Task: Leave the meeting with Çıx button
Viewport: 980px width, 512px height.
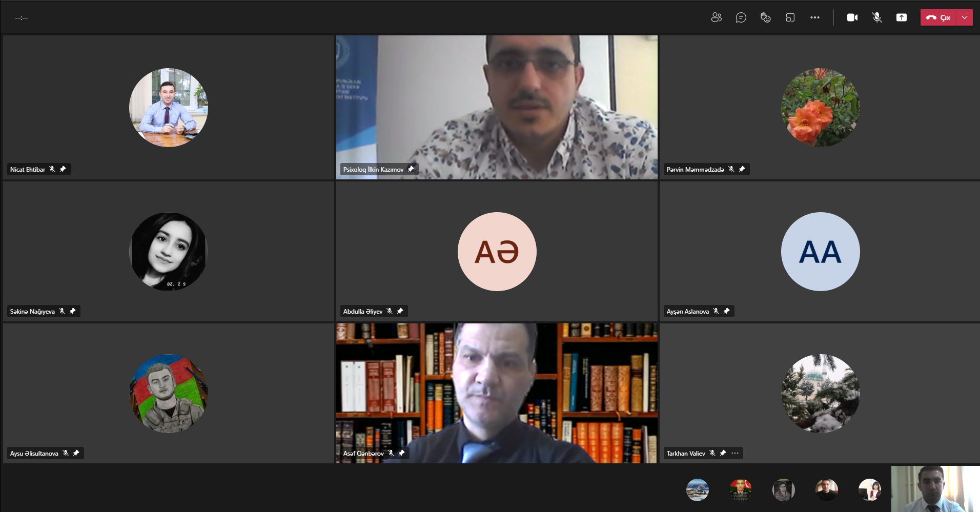Action: (x=938, y=17)
